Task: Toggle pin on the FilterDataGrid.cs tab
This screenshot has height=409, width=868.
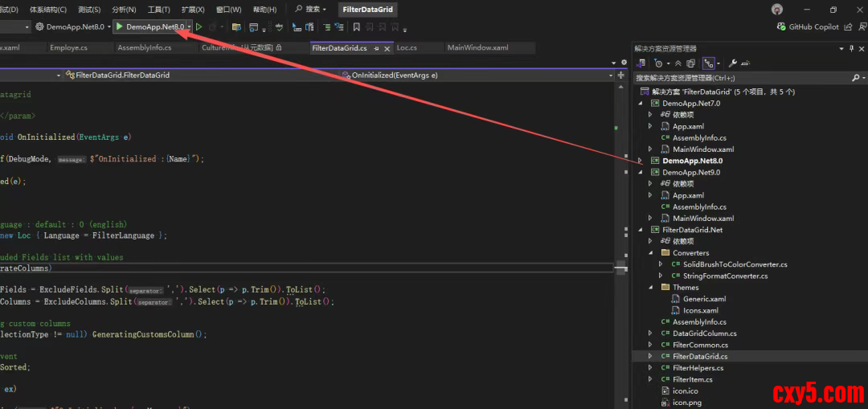Action: pyautogui.click(x=377, y=48)
